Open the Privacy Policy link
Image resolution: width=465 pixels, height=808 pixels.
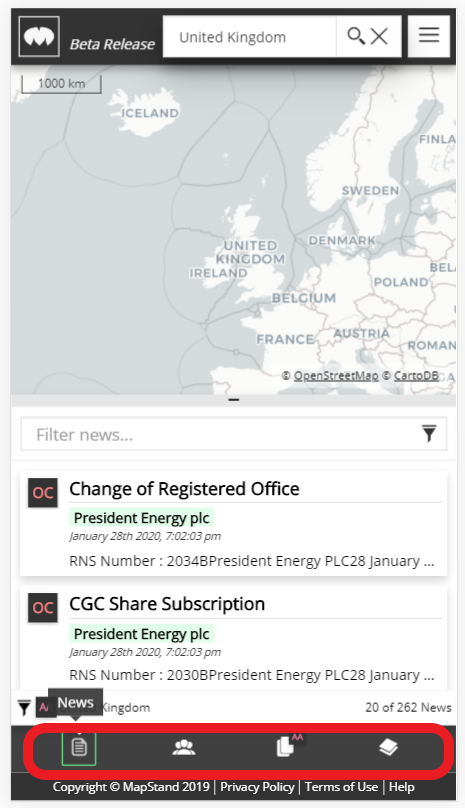tap(257, 787)
